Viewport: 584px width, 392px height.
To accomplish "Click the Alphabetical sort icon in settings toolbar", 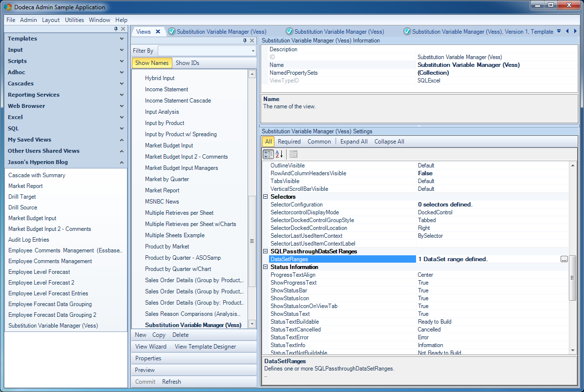I will coord(279,154).
